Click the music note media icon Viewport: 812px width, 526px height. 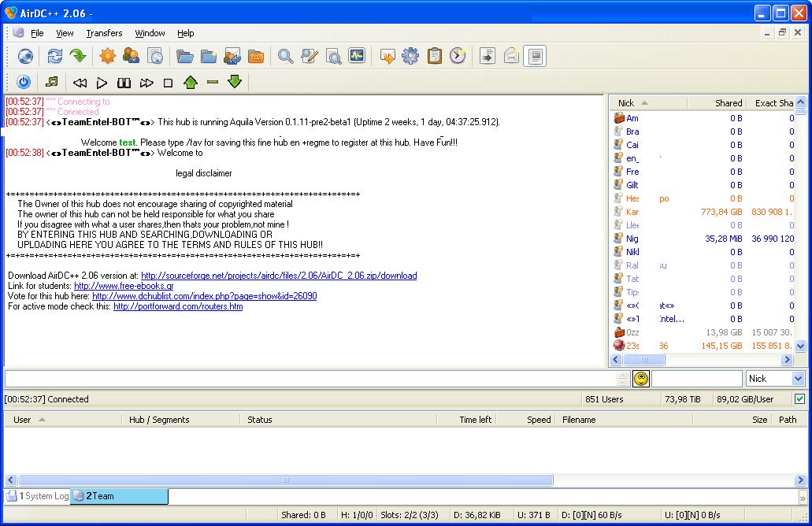pyautogui.click(x=52, y=82)
